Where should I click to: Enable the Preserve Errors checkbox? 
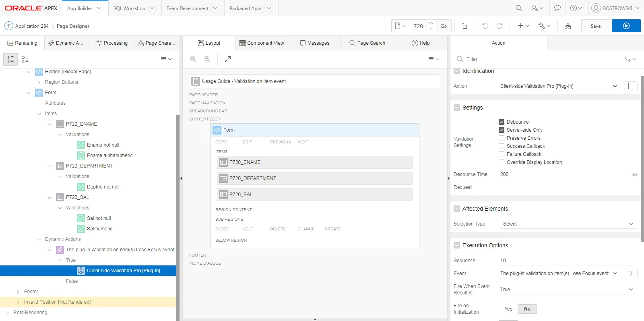coord(502,138)
